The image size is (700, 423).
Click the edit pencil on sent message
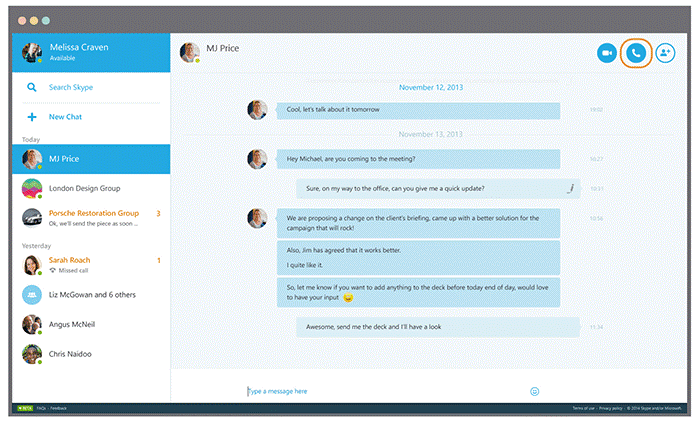coord(570,188)
